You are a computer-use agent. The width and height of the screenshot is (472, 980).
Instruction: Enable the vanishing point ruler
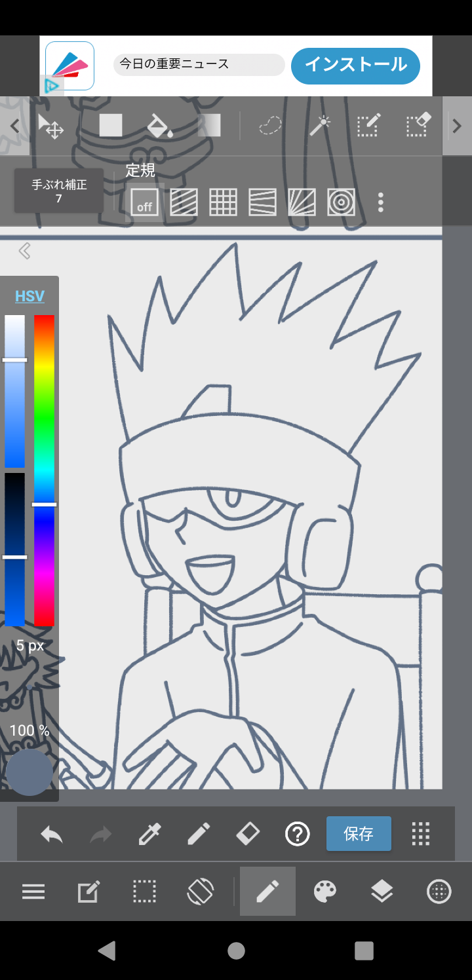pyautogui.click(x=262, y=202)
